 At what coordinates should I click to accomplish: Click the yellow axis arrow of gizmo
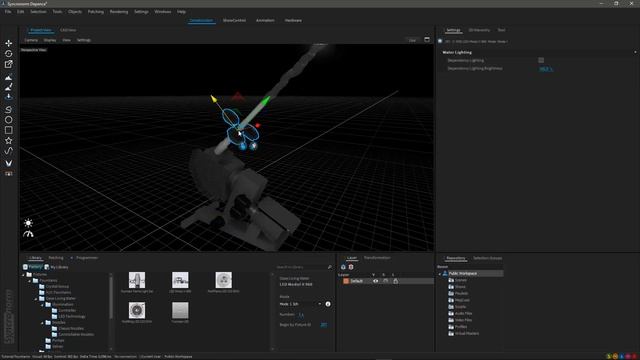(x=213, y=98)
